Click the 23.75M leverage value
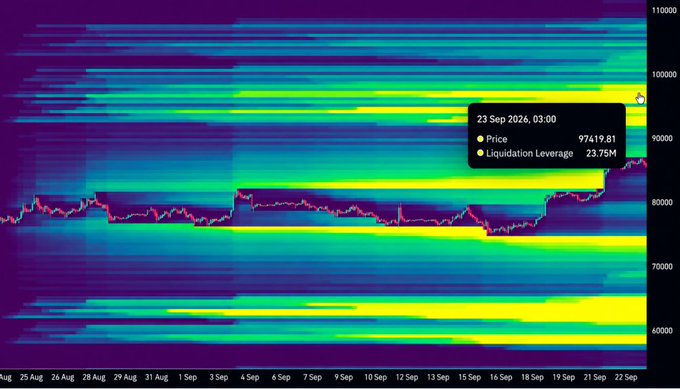This screenshot has height=389, width=680. [x=601, y=153]
